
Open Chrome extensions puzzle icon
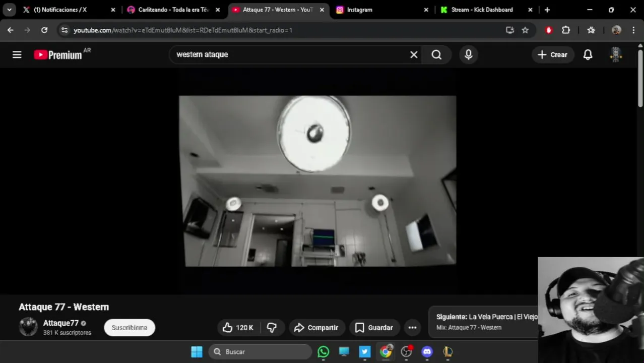click(x=566, y=30)
